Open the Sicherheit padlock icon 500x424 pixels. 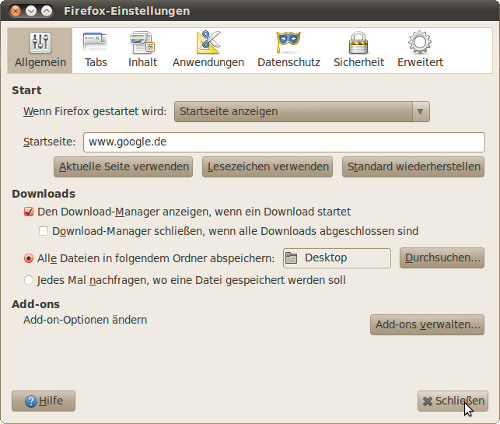358,43
